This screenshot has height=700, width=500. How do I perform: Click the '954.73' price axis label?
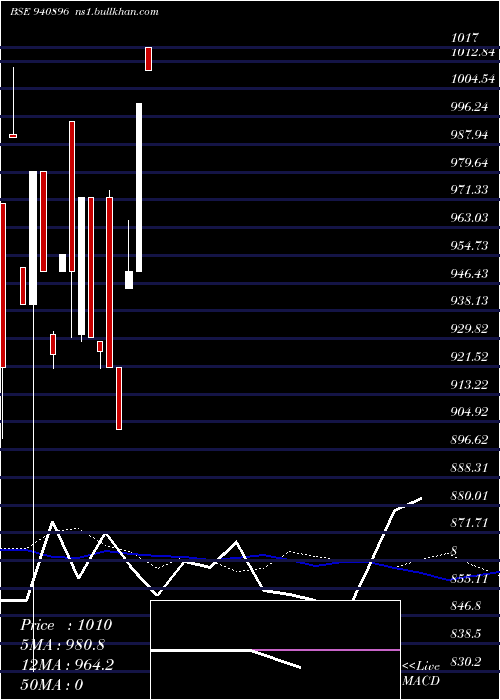[470, 246]
